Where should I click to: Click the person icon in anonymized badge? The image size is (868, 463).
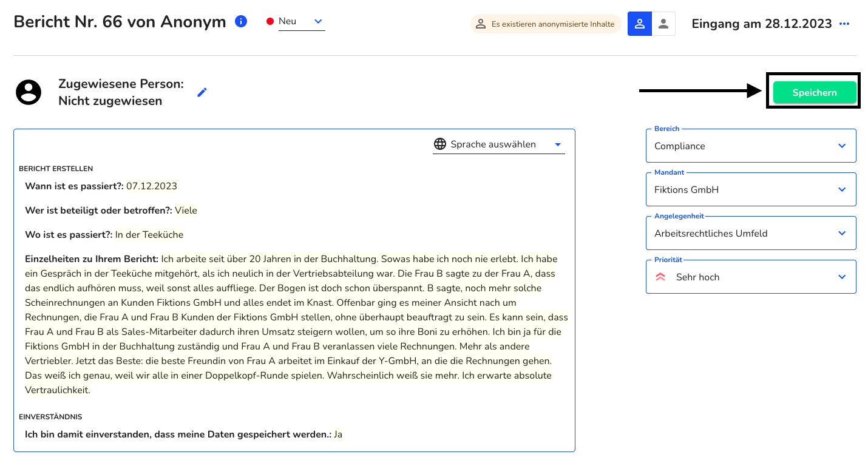tap(481, 24)
